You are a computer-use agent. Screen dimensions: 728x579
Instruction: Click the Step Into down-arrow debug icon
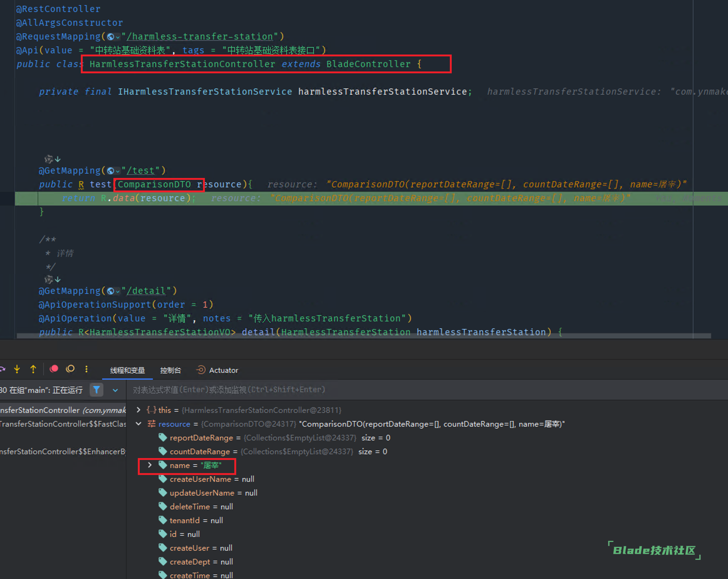17,369
